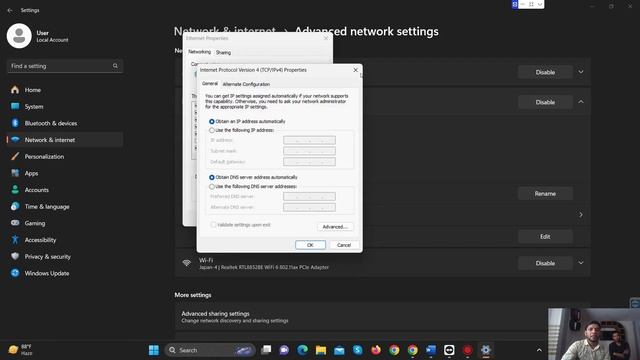This screenshot has width=640, height=360.
Task: Open the right-arrow row below Rename
Action: pos(581,215)
